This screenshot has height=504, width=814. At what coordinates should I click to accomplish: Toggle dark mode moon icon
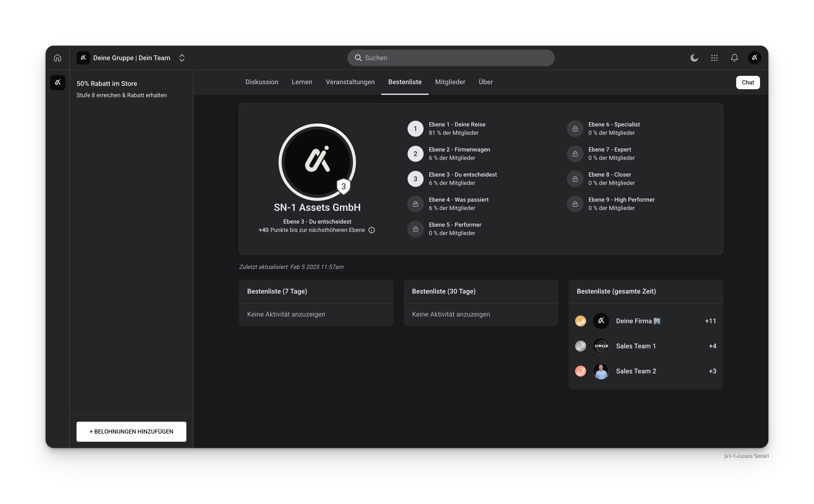694,58
